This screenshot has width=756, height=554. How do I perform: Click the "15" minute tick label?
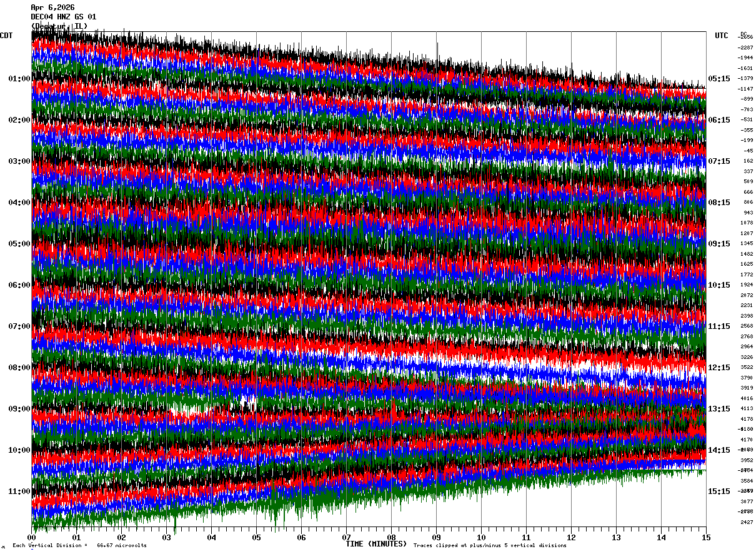coord(707,537)
